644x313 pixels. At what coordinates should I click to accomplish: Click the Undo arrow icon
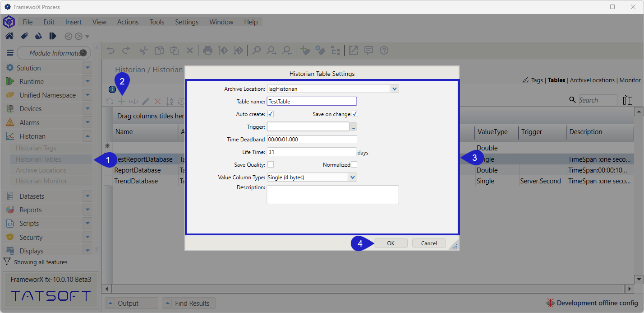[111, 51]
